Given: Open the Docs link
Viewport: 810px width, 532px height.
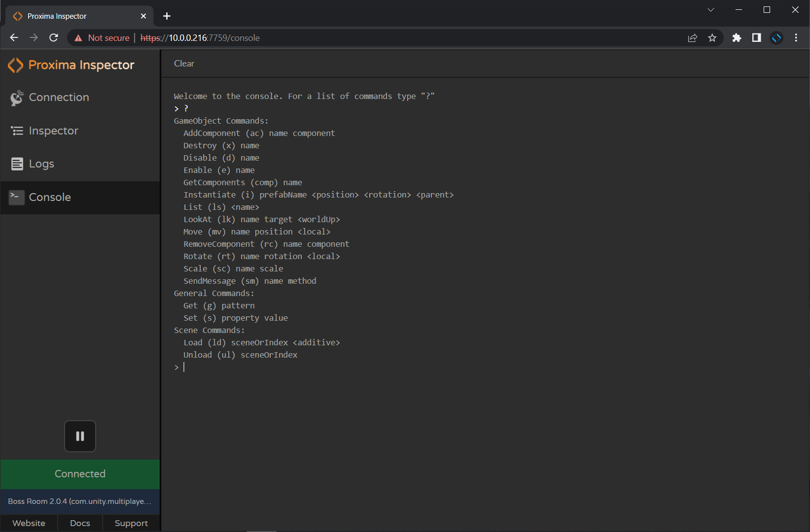Looking at the screenshot, I should 80,523.
